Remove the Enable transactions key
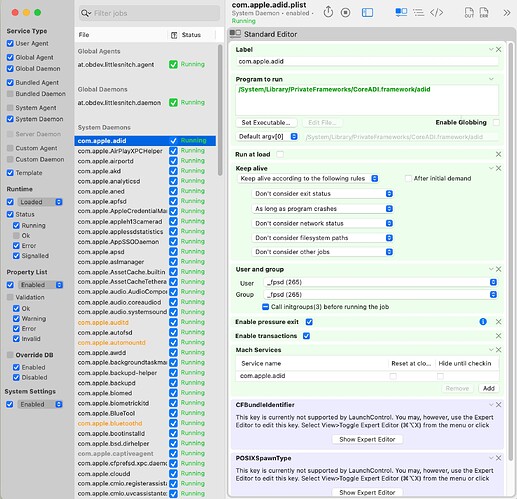The height and width of the screenshot is (499, 517). pos(498,336)
